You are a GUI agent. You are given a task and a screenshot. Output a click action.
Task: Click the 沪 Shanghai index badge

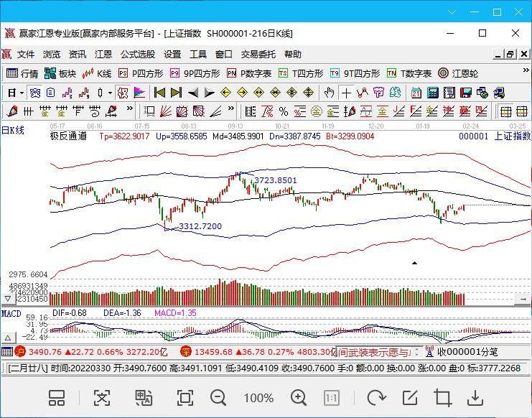tap(20, 351)
